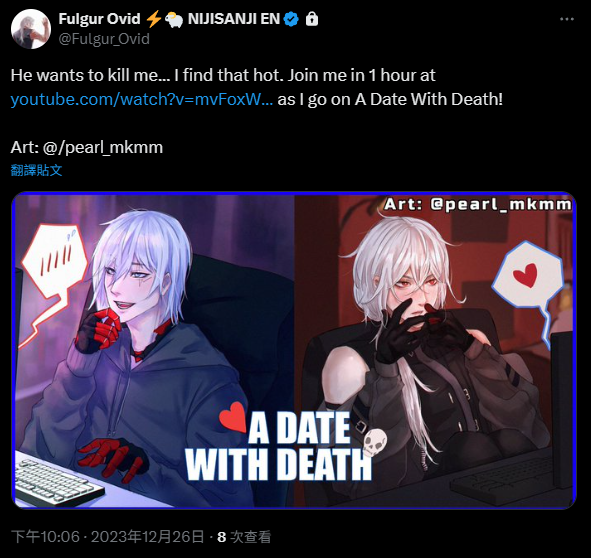Click the Art: @/pearl_mkmm credit text

pos(87,147)
